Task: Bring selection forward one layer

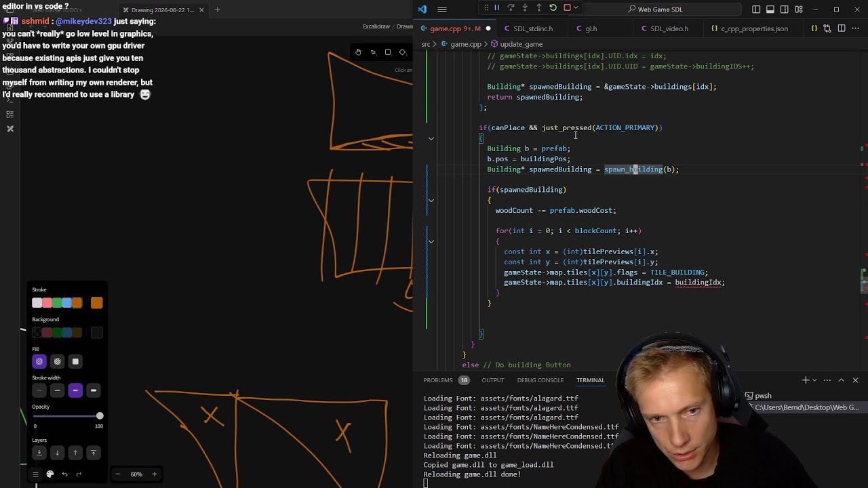Action: click(75, 452)
